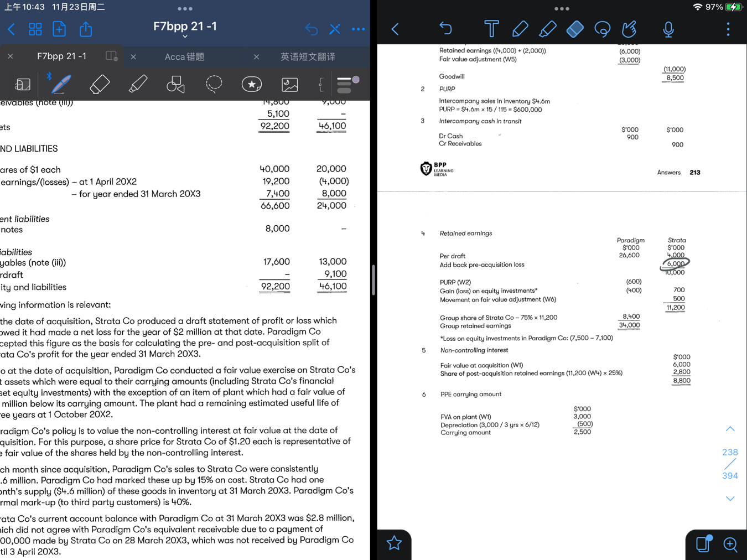Go back in the right app
The image size is (747, 560).
pos(395,29)
